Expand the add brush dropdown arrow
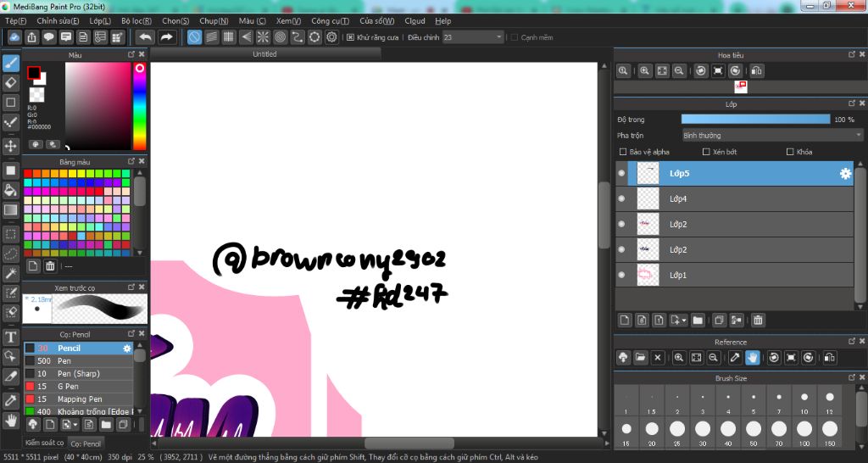868x463 pixels. [x=75, y=426]
